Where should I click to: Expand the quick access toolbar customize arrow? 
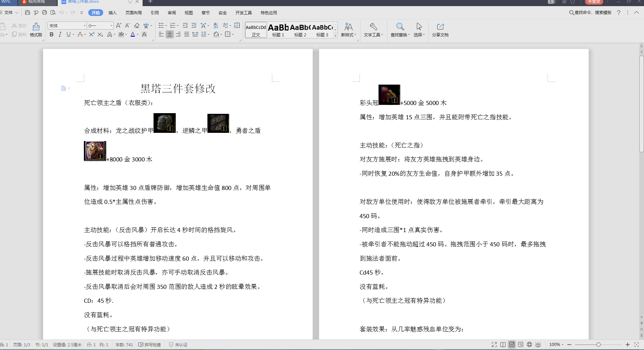[81, 13]
